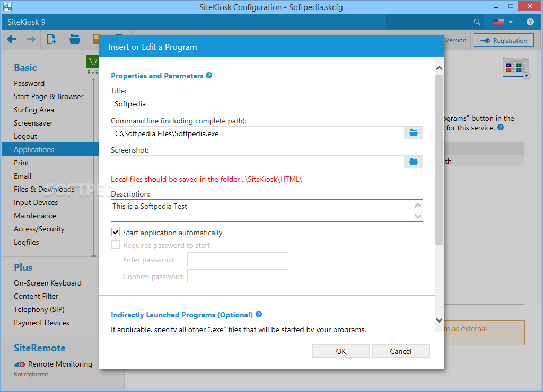Open Print settings section

tap(21, 163)
